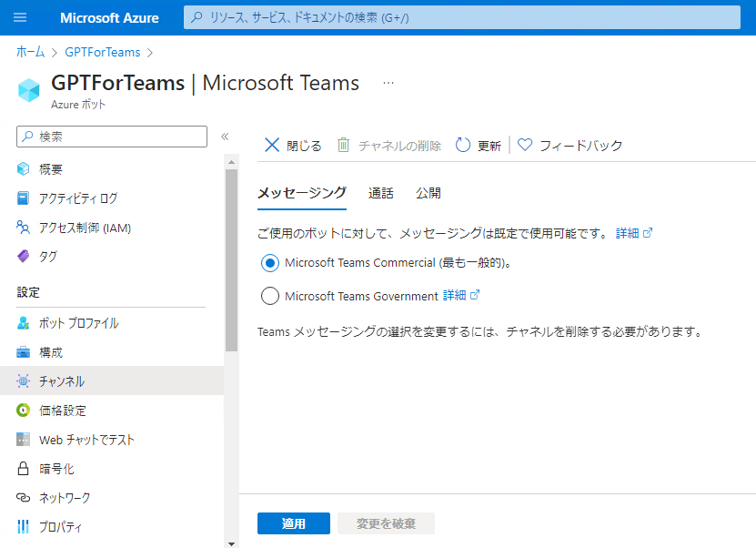
Task: Click the sidebar scroll up arrow
Action: (231, 162)
